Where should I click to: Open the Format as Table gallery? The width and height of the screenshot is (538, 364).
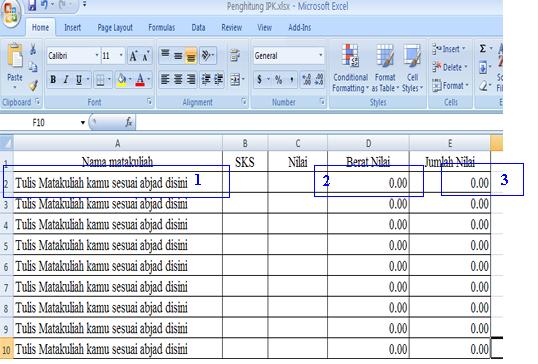tap(385, 68)
